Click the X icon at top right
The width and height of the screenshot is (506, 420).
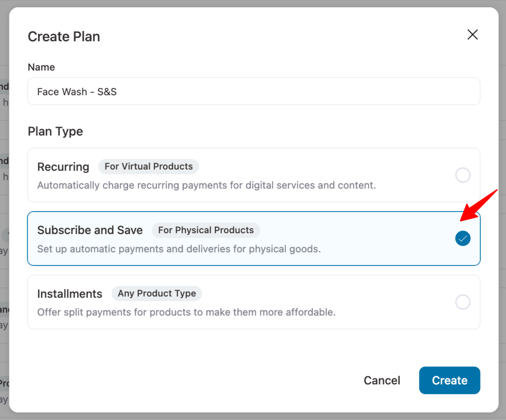(x=472, y=34)
